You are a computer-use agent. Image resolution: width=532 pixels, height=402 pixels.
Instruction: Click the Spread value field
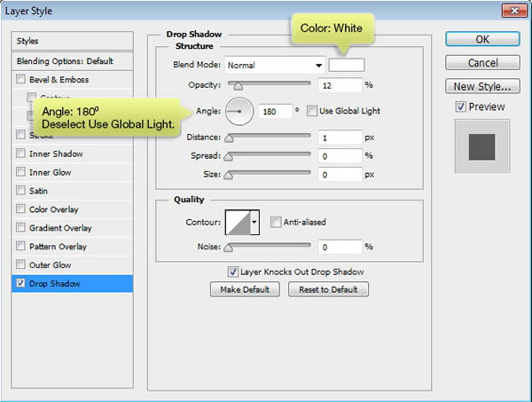[340, 156]
